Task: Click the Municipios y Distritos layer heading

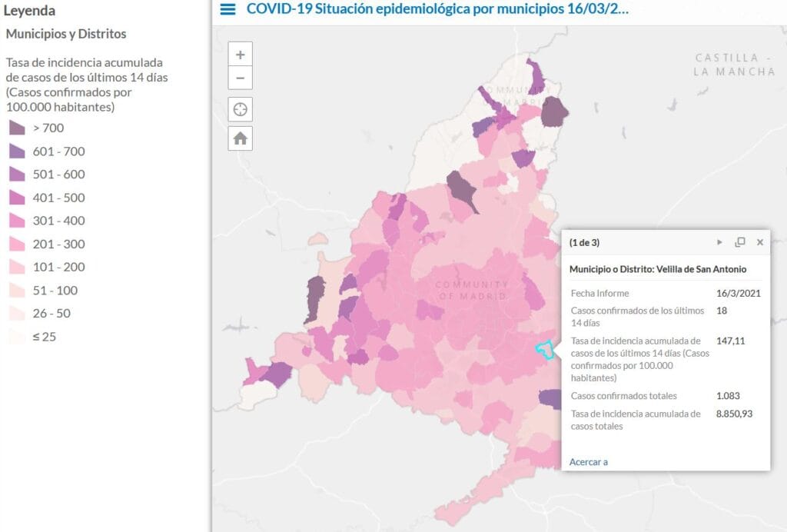Action: (x=66, y=34)
